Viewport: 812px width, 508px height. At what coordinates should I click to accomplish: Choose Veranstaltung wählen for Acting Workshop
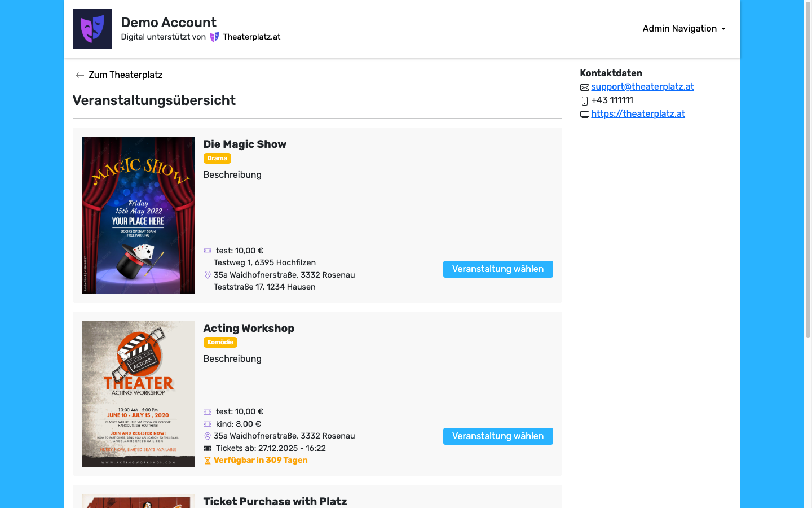(x=498, y=436)
